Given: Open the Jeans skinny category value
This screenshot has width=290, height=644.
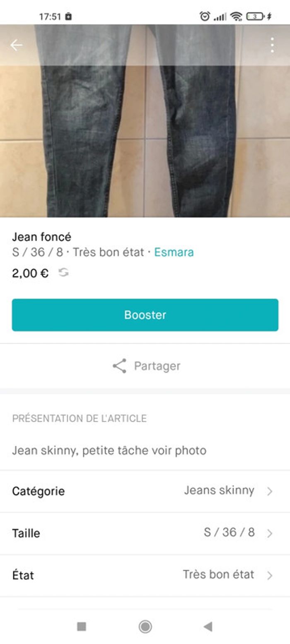Looking at the screenshot, I should pyautogui.click(x=219, y=490).
